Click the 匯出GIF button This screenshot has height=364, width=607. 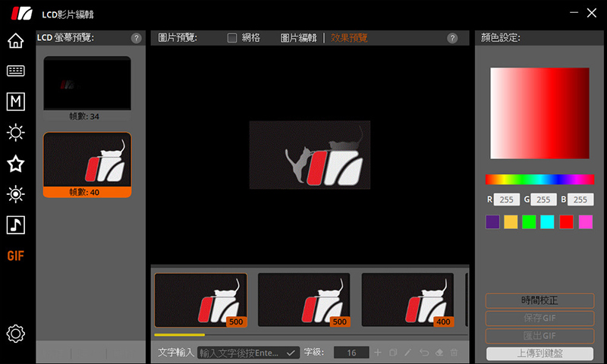[539, 336]
